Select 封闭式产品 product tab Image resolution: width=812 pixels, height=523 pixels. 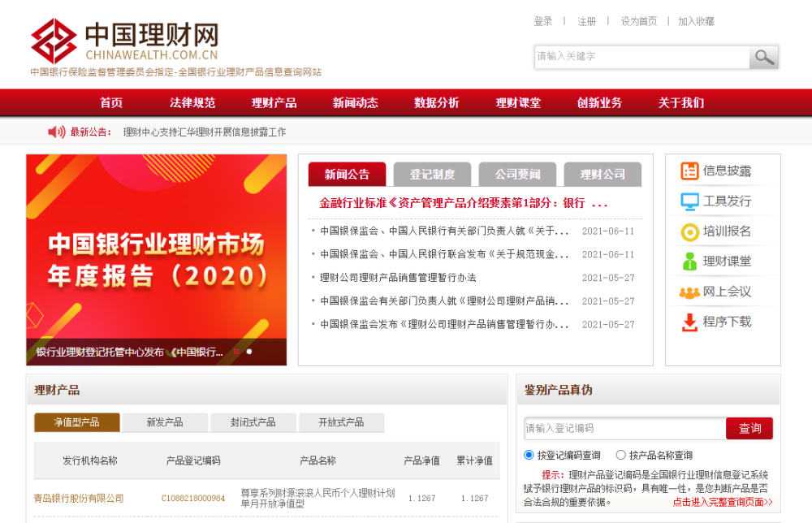click(x=253, y=422)
